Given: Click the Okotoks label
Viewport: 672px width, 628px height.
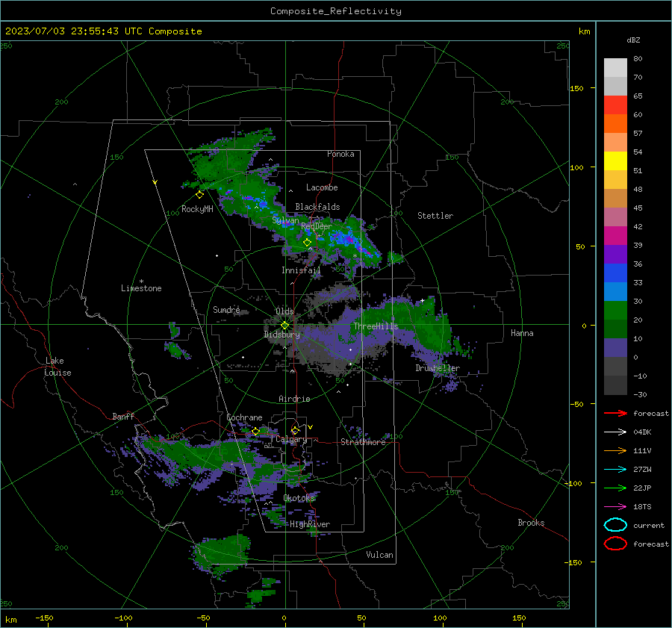Looking at the screenshot, I should [x=299, y=497].
